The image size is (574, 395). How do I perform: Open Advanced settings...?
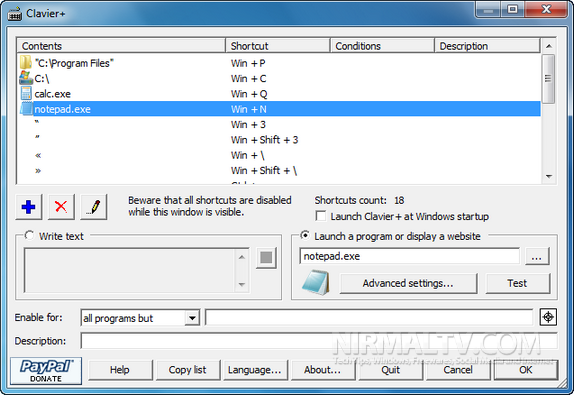[x=408, y=283]
